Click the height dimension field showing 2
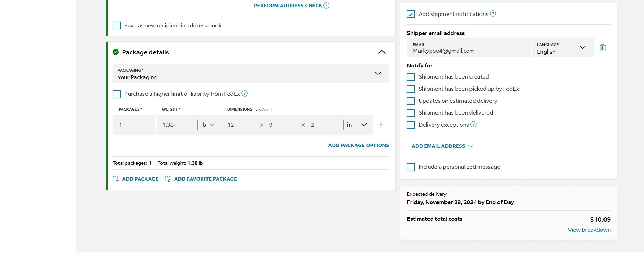This screenshot has width=644, height=256. (x=325, y=125)
